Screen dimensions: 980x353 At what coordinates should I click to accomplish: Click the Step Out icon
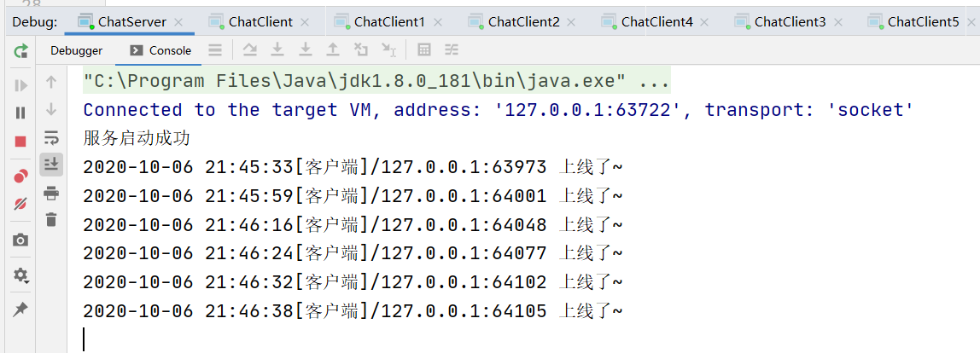[333, 50]
